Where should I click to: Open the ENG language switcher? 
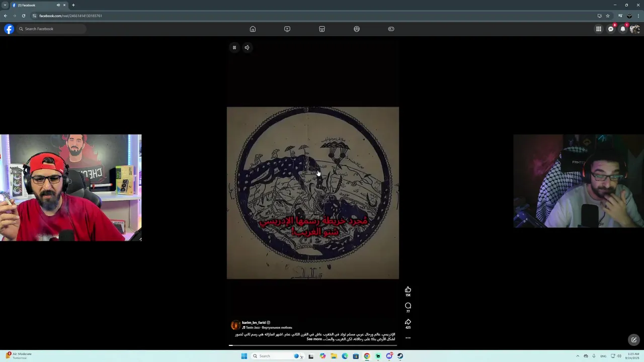coord(603,356)
